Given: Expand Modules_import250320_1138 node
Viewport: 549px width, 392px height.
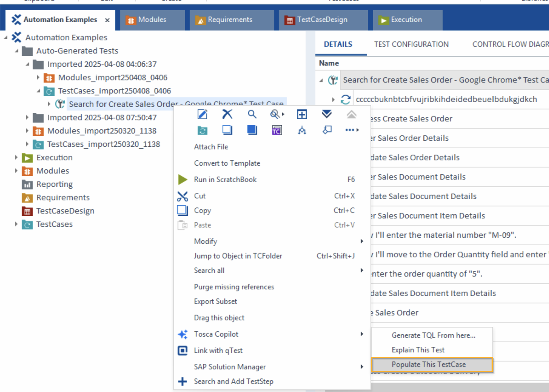Looking at the screenshot, I should pos(27,131).
